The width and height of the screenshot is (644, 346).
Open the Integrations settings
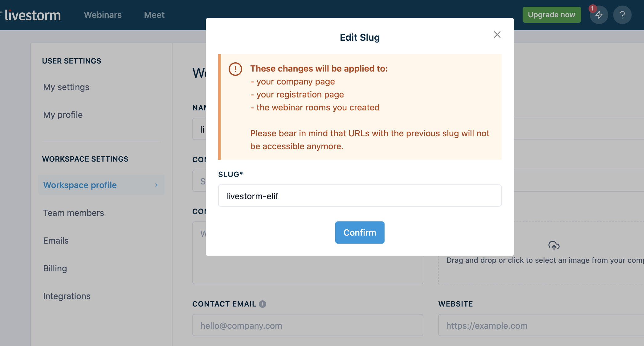point(67,296)
